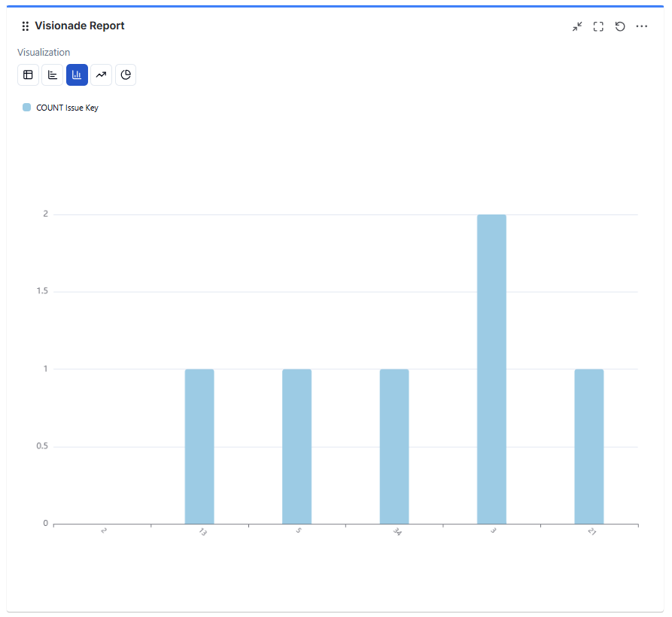The width and height of the screenshot is (672, 617).
Task: Open the report in fullscreen mode
Action: click(x=598, y=26)
